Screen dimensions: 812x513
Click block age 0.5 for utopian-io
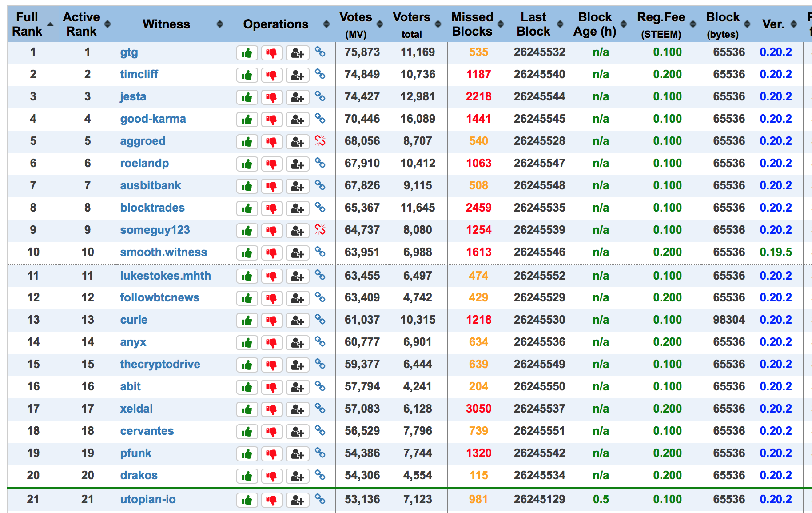[601, 499]
